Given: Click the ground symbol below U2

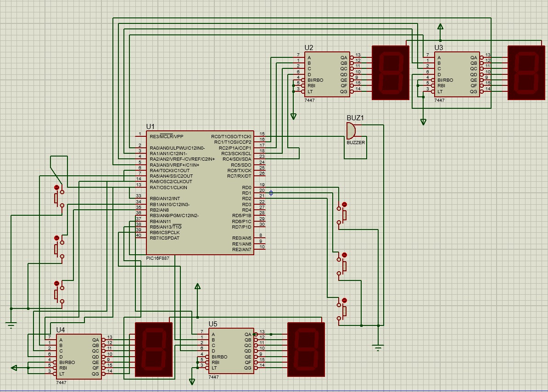Looking at the screenshot, I should pos(294,116).
